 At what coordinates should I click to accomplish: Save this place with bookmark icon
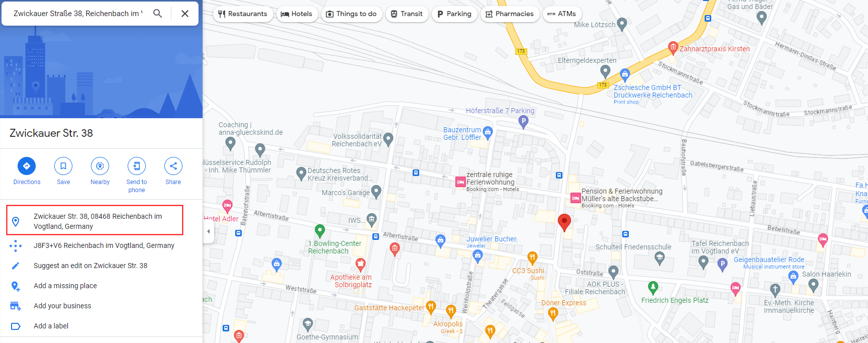(63, 166)
